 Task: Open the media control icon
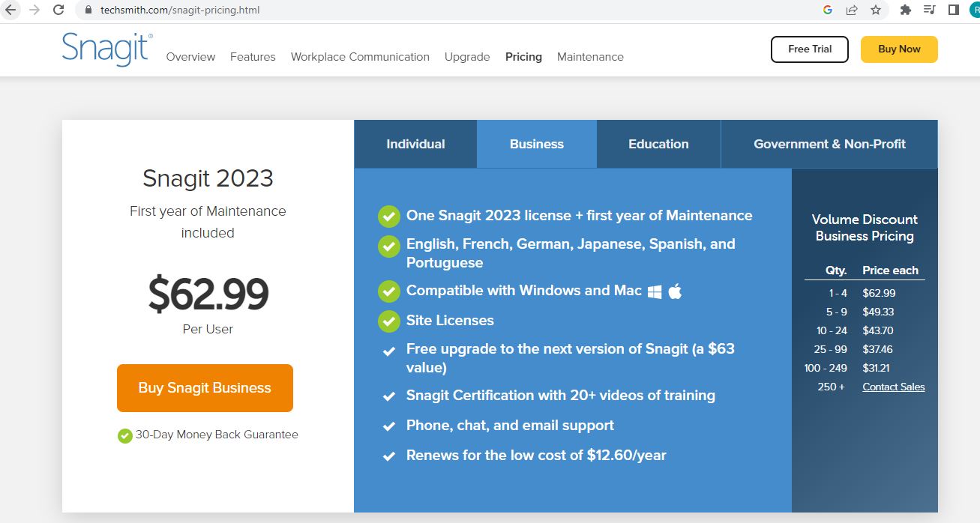(x=930, y=10)
